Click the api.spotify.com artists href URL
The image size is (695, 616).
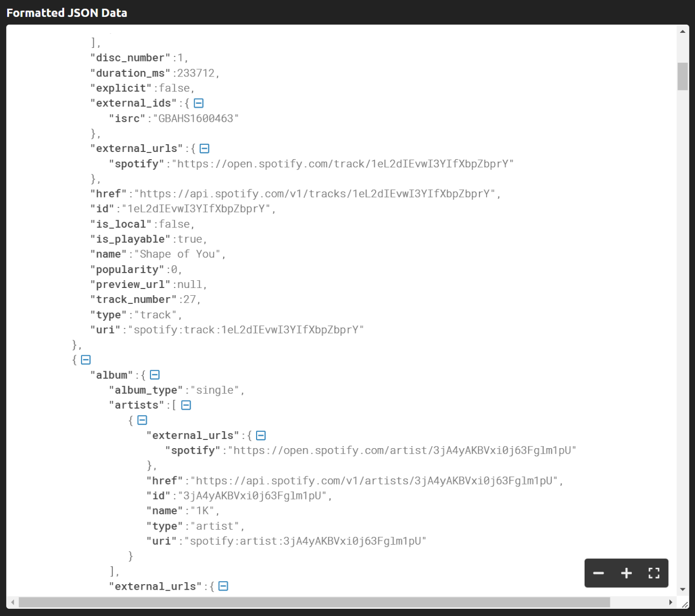[x=374, y=481]
